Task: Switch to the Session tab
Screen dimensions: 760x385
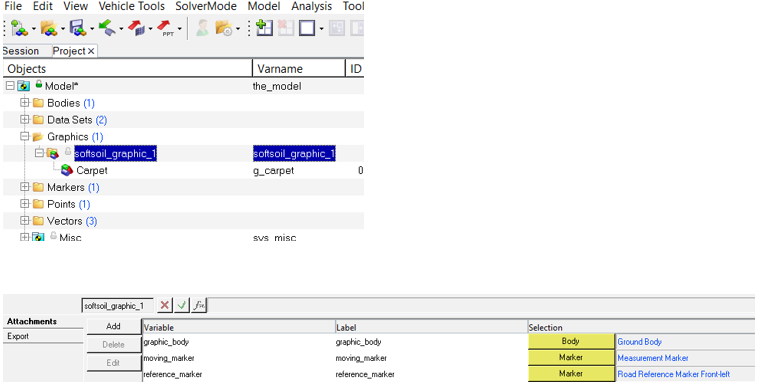Action: 20,51
